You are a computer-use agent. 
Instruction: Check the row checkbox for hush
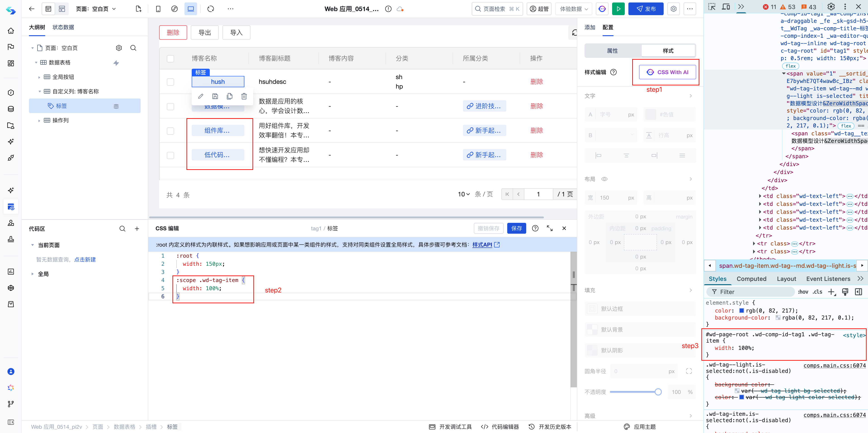tap(170, 82)
